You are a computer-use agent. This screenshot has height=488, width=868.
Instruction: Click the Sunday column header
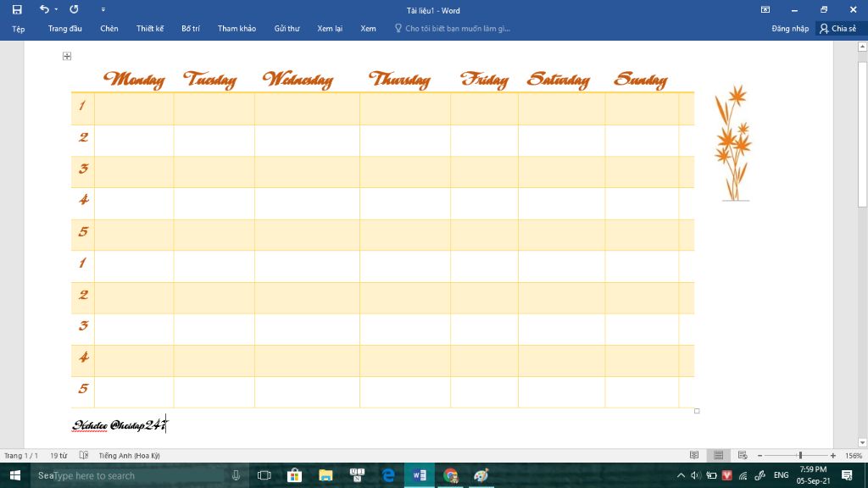pos(641,80)
